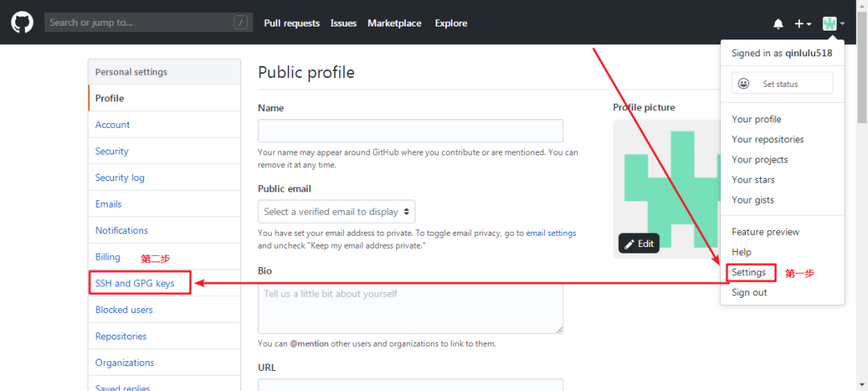Select Settings in the user menu
Image resolution: width=868 pixels, height=391 pixels.
click(x=748, y=273)
